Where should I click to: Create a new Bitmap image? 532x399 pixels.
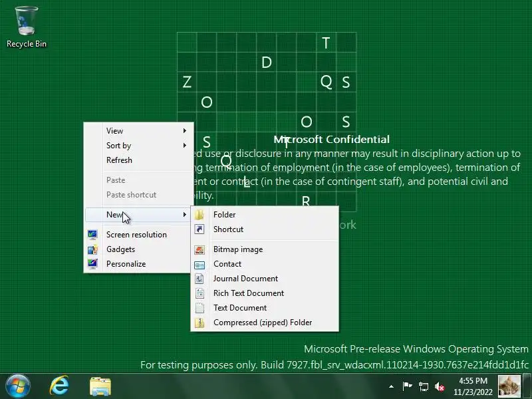[x=265, y=249]
